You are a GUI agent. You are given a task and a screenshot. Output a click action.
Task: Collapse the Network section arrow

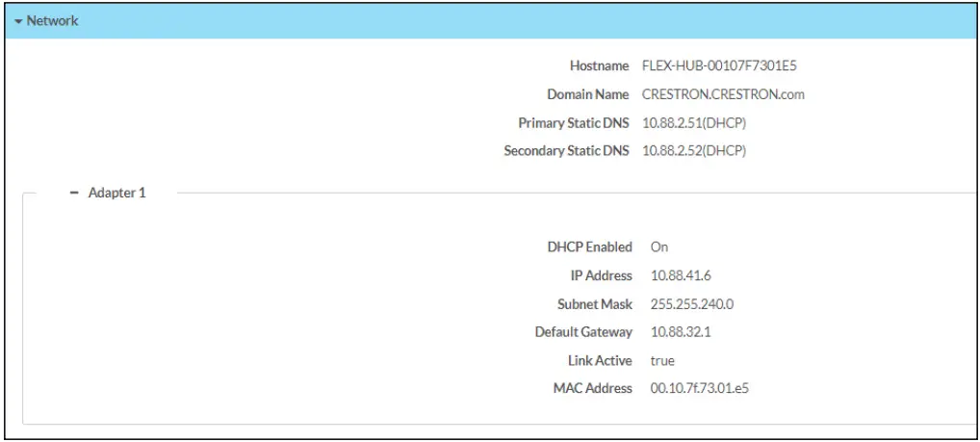(18, 20)
